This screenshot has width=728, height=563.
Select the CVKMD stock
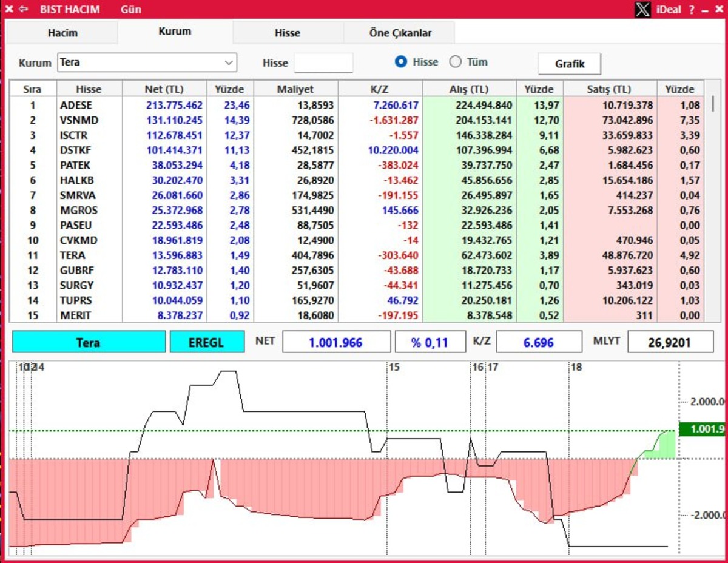tap(78, 240)
